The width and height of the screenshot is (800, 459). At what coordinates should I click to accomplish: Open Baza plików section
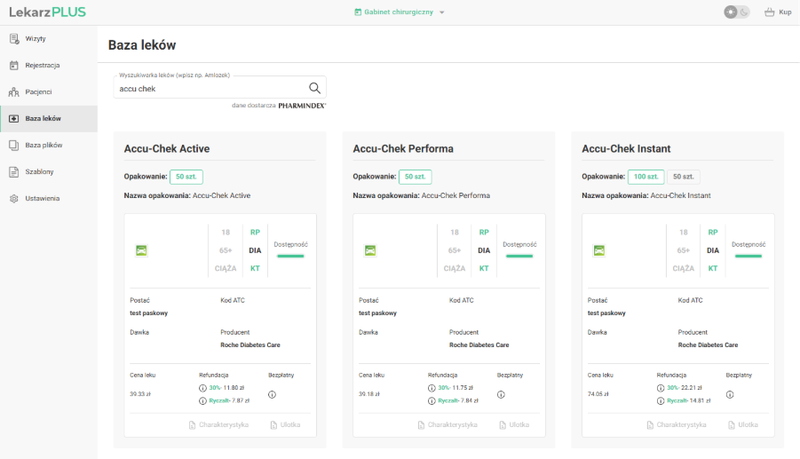(48, 145)
